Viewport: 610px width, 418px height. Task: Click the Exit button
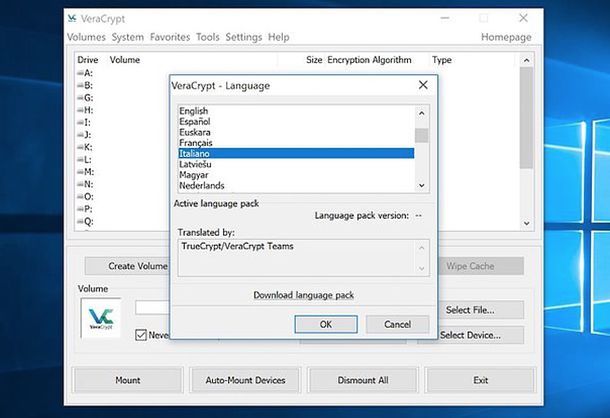point(480,380)
